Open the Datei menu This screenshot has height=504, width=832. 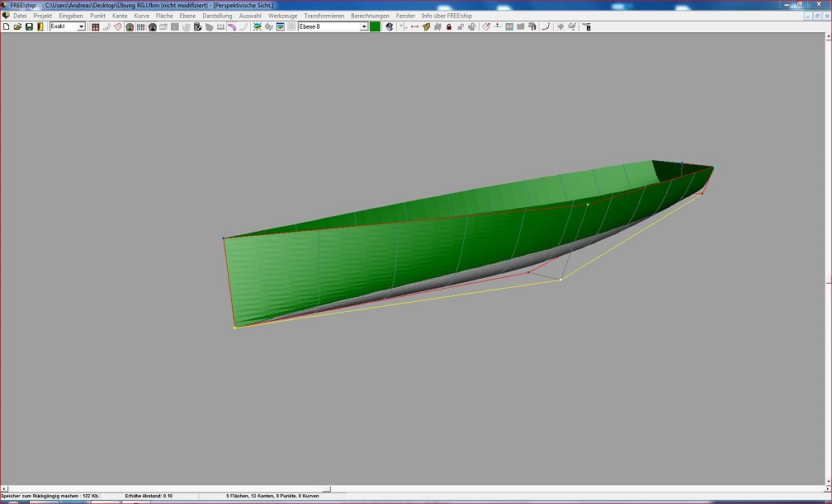coord(20,16)
